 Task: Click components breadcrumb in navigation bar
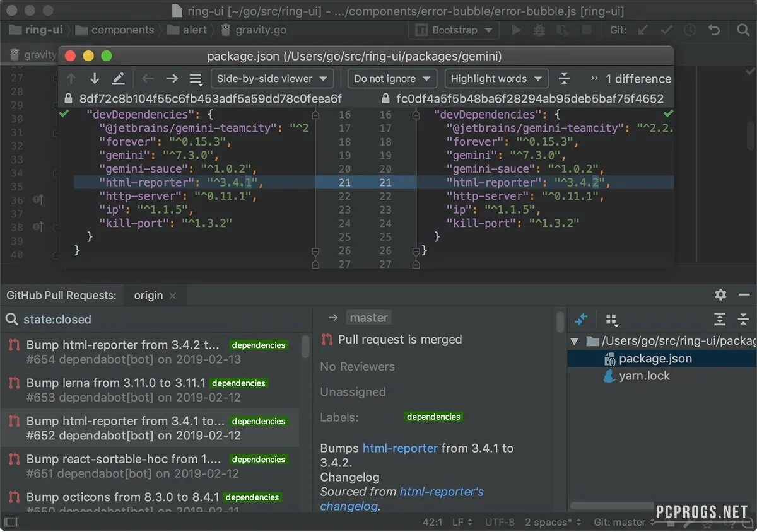click(x=115, y=30)
